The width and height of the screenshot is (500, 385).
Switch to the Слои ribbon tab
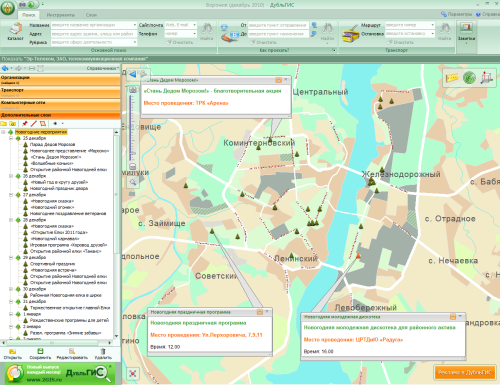[91, 15]
